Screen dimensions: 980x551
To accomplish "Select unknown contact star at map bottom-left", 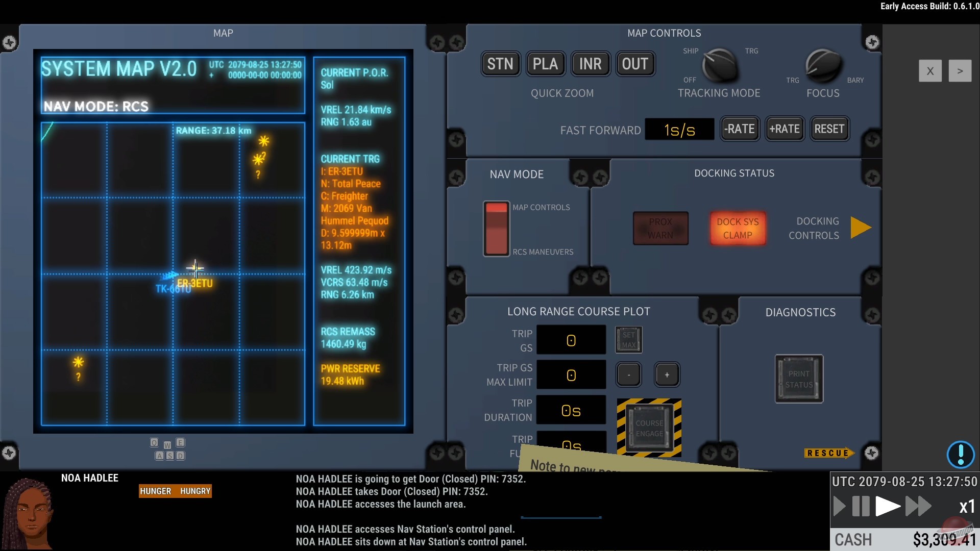I will pos(78,363).
